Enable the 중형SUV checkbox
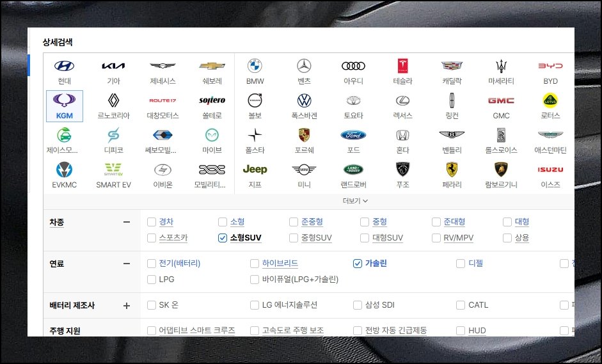Viewport: 602px width, 364px height. (293, 238)
